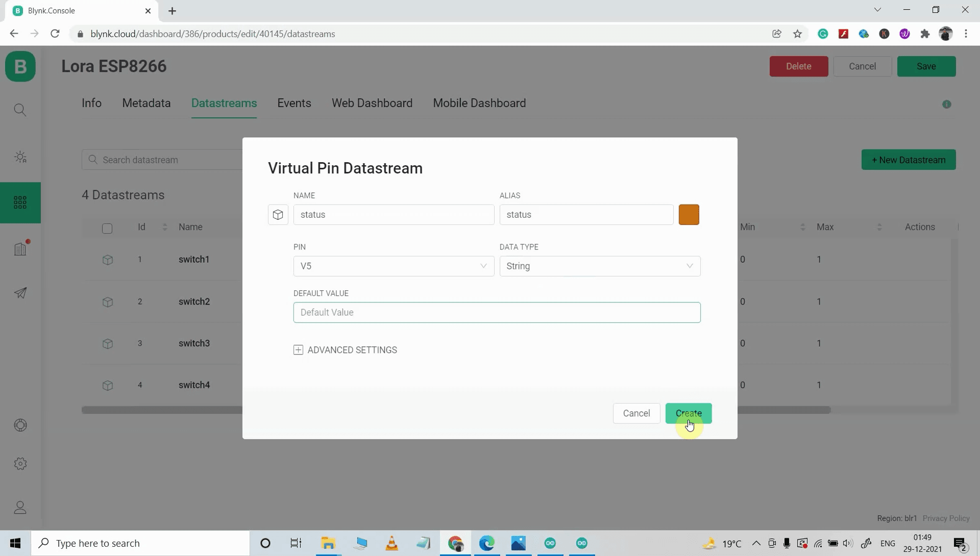The height and width of the screenshot is (556, 980).
Task: Click the info icon beside the dashboard tabs
Action: [947, 104]
